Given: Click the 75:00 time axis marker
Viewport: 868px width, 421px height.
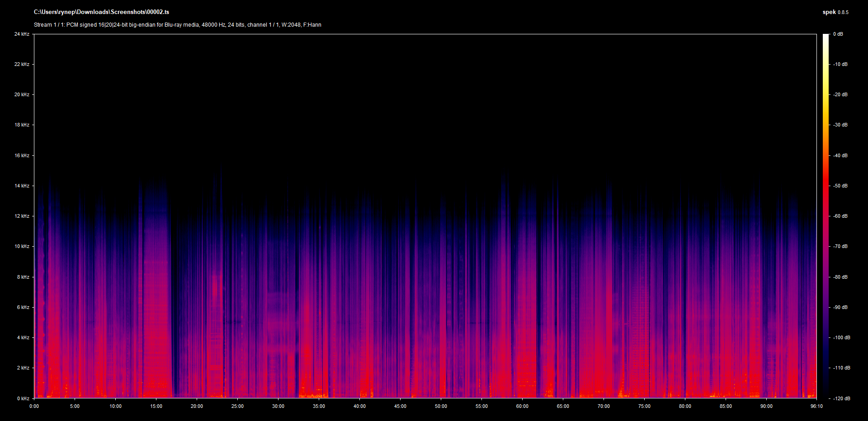Looking at the screenshot, I should click(x=644, y=407).
